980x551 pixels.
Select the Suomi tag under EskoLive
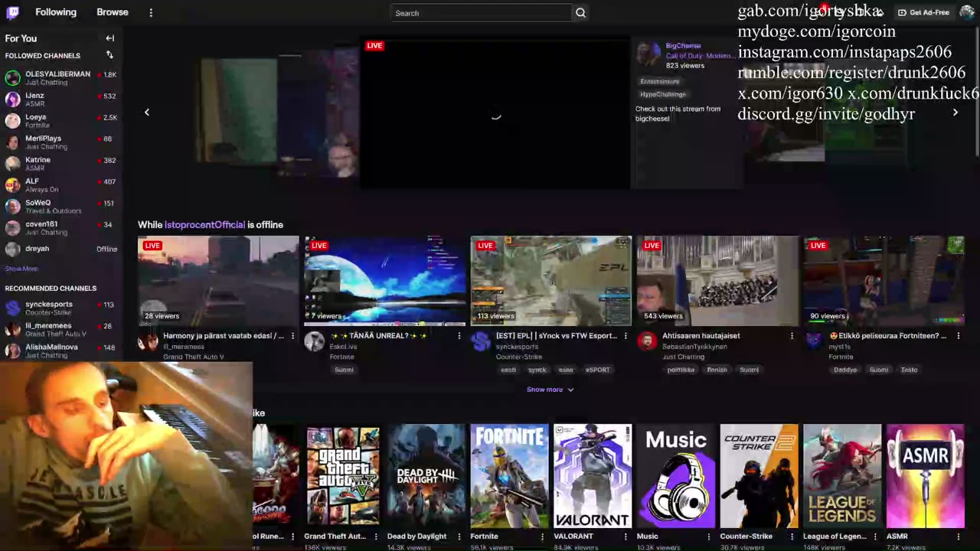click(344, 370)
